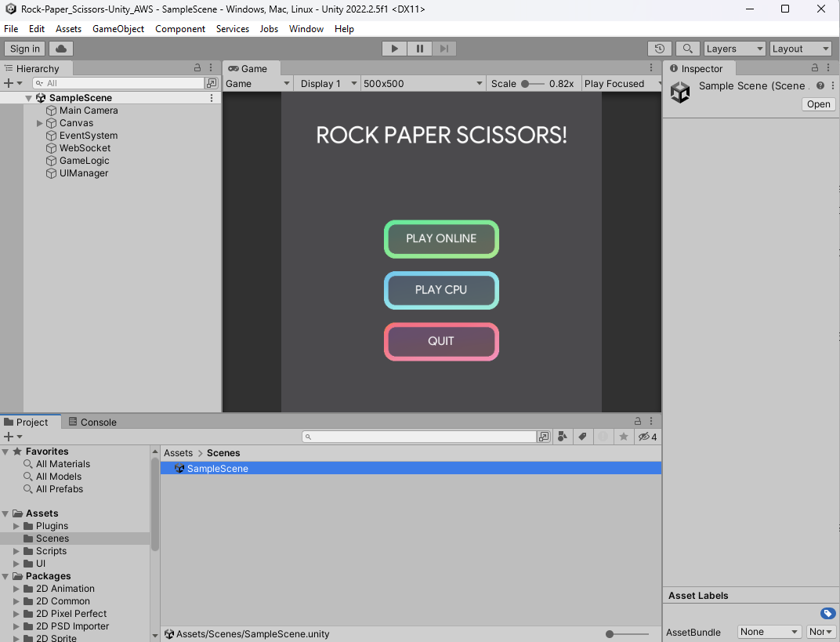This screenshot has height=642, width=840.
Task: Expand the Canvas object
Action: point(40,123)
